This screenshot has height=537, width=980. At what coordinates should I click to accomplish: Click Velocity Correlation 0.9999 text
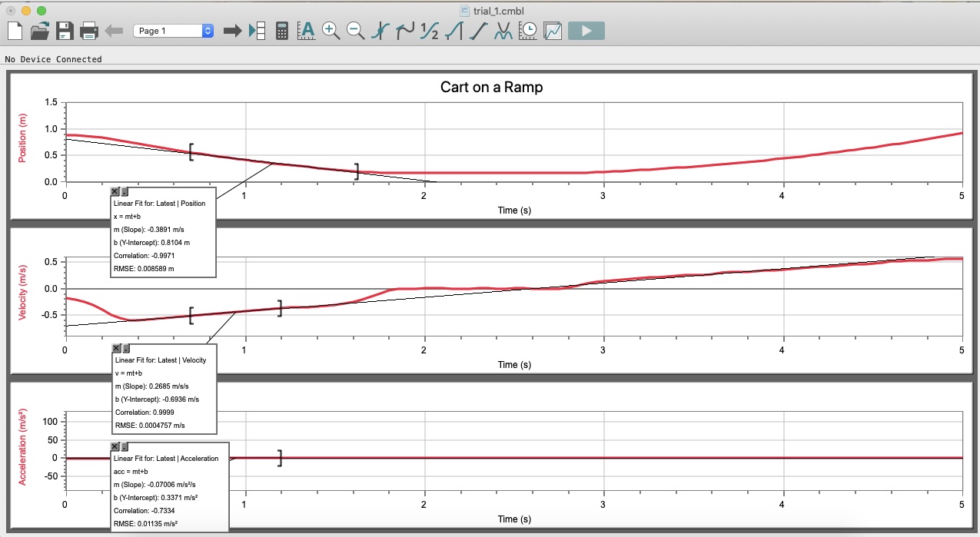click(x=143, y=413)
